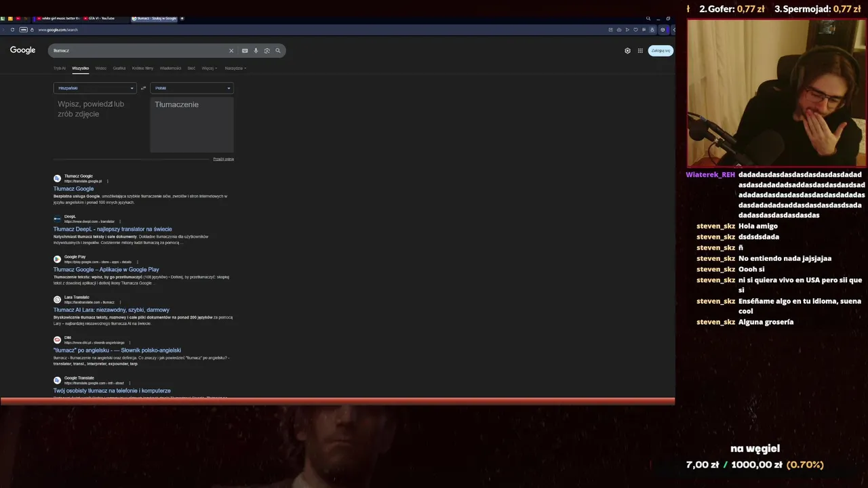Open more options for Diki result
Viewport: 868px width, 488px height.
coord(130,342)
